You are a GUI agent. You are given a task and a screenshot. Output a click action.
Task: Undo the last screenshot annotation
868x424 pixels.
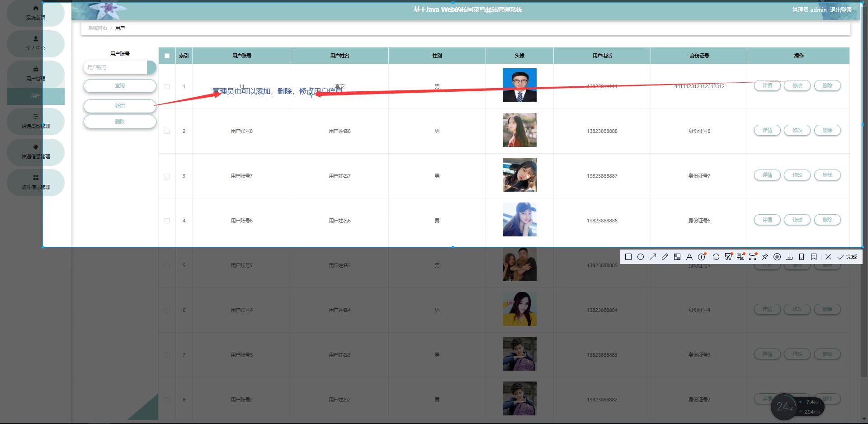[x=716, y=257]
